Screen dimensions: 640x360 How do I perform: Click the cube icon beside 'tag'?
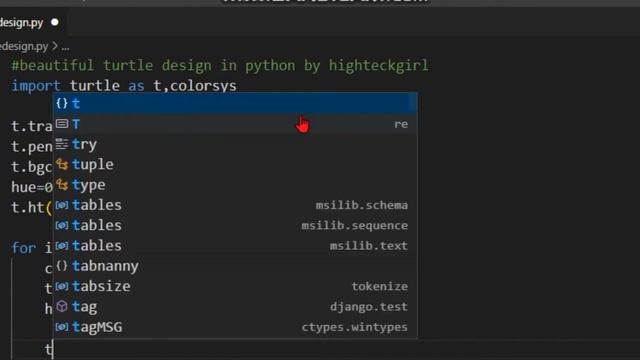click(x=62, y=307)
